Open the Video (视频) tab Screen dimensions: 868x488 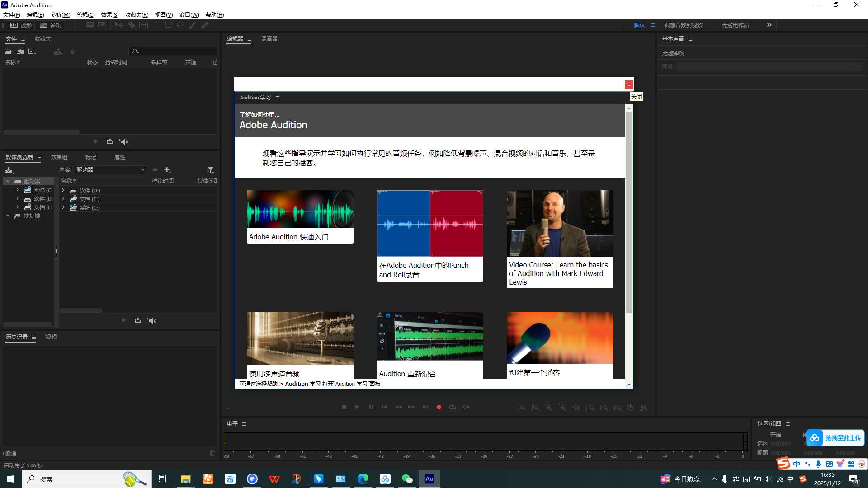(x=51, y=337)
